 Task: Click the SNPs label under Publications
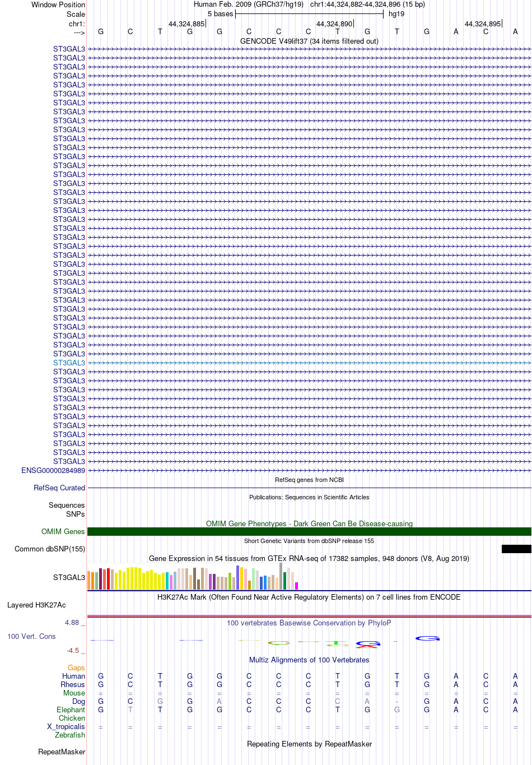(76, 514)
